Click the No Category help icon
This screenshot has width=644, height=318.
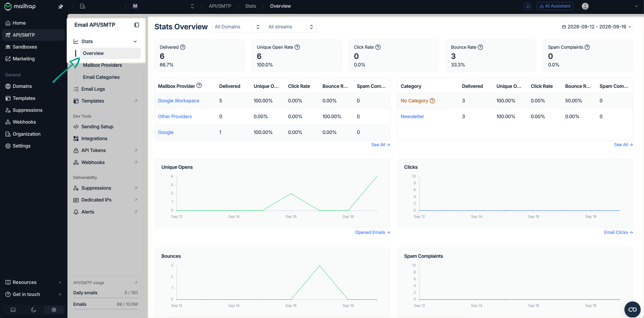432,101
